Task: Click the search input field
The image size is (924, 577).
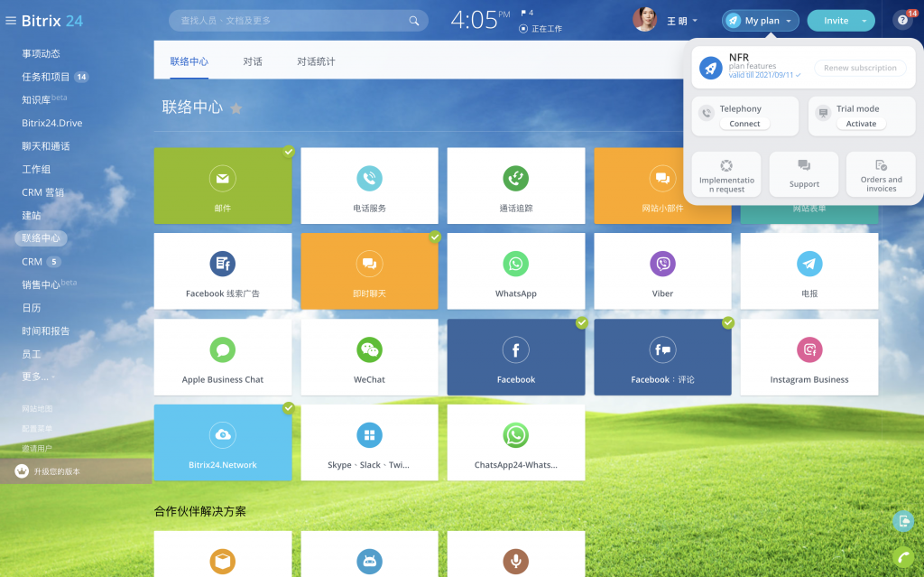Action: tap(298, 21)
